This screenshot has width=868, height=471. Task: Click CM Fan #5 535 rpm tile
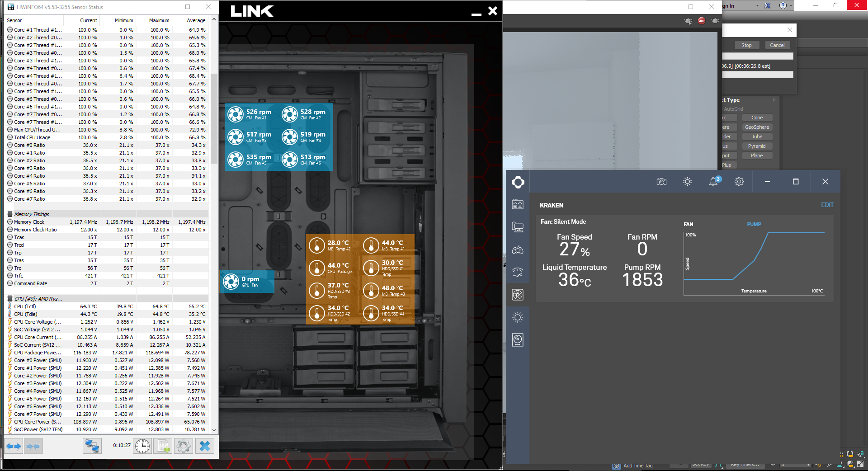(x=252, y=160)
